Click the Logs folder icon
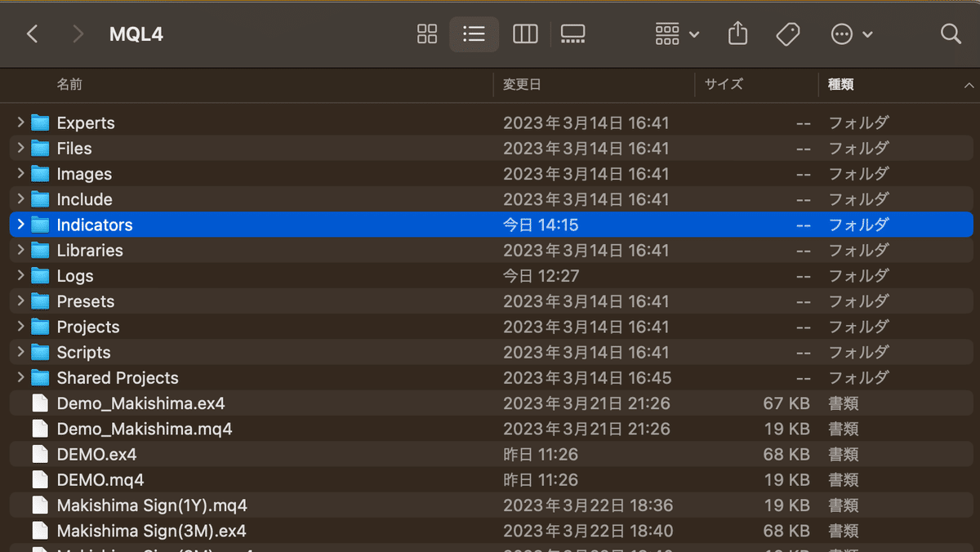The height and width of the screenshot is (552, 980). coord(40,275)
